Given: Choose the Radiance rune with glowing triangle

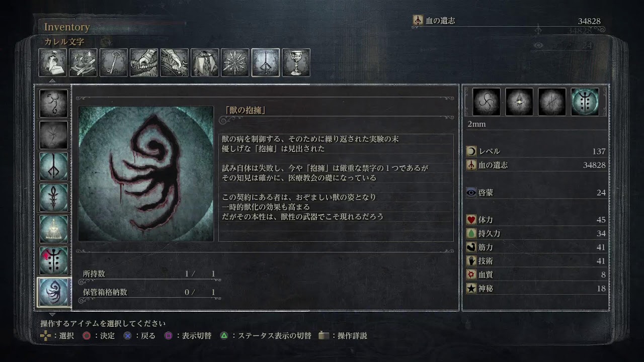Looking at the screenshot, I should coord(54,229).
